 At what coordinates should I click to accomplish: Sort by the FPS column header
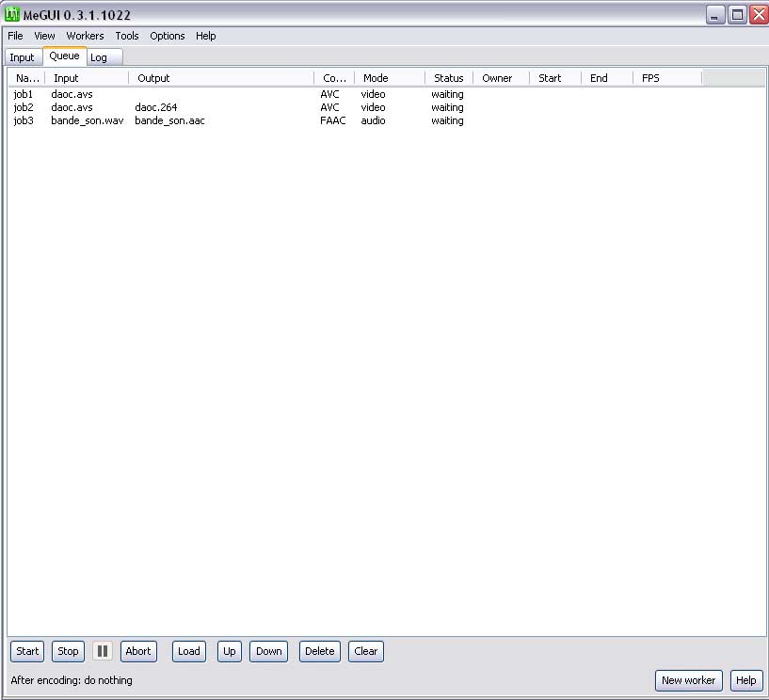click(667, 78)
